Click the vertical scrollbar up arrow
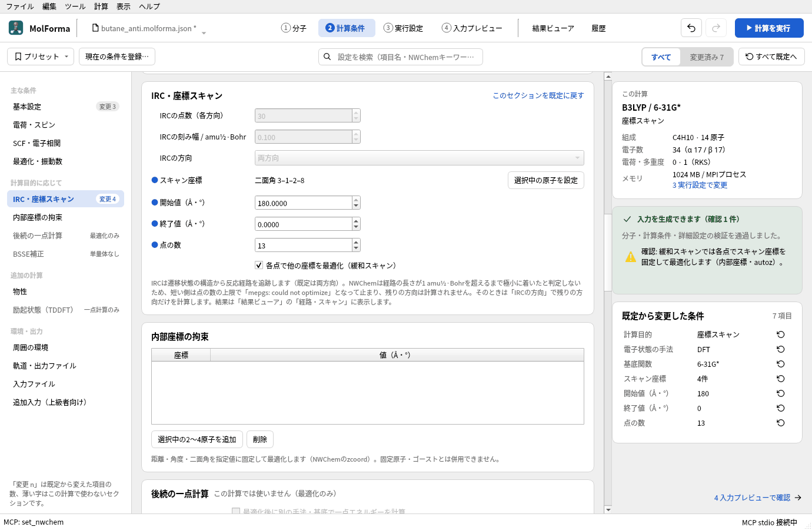The width and height of the screenshot is (812, 530). (x=608, y=77)
